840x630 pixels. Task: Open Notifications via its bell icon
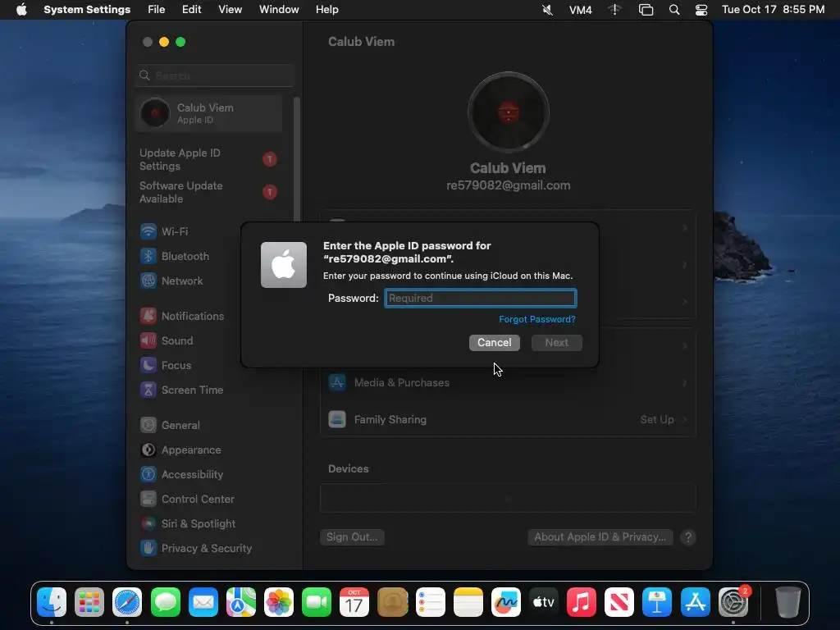coord(148,316)
